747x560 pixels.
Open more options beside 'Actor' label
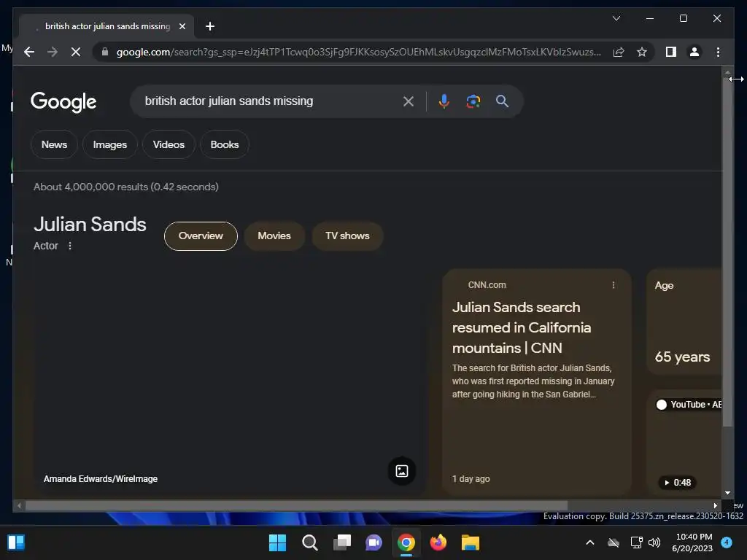click(x=70, y=246)
